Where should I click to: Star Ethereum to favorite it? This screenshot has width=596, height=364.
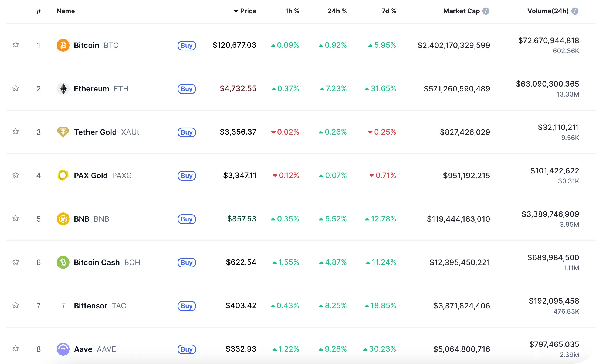[x=15, y=88]
